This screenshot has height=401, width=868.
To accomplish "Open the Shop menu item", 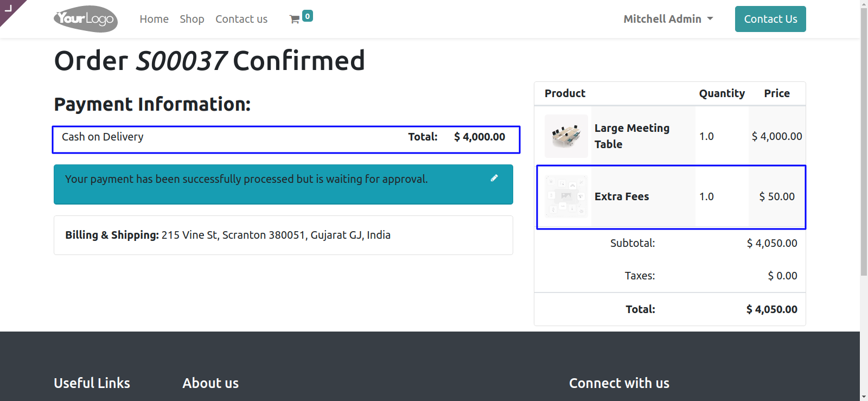I will click(192, 19).
